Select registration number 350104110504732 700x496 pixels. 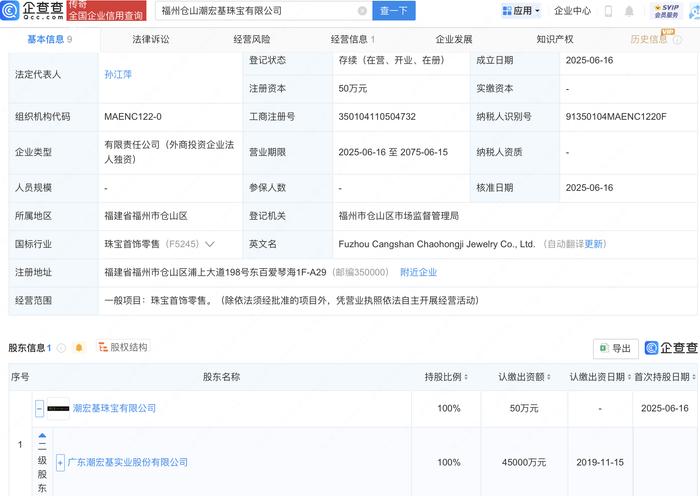[x=377, y=117]
